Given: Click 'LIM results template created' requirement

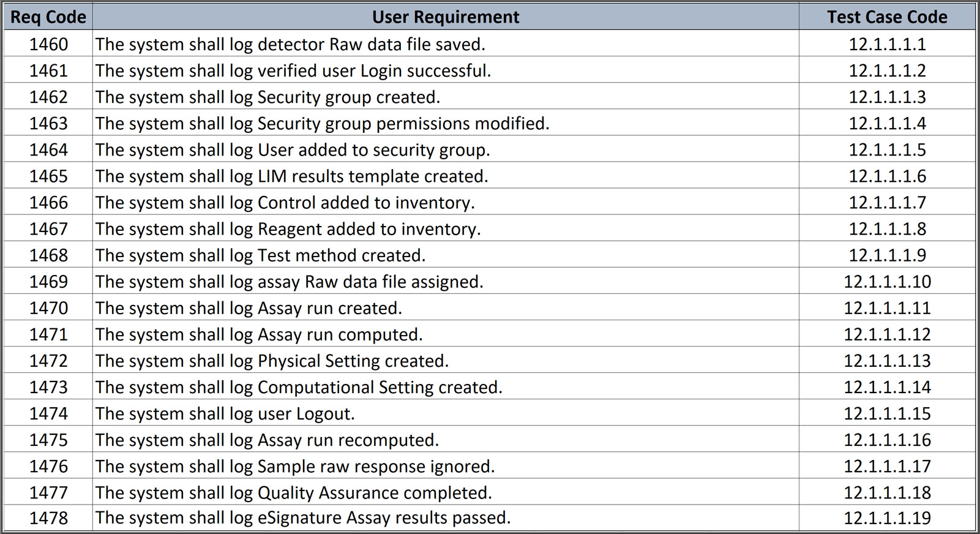Looking at the screenshot, I should pyautogui.click(x=292, y=176).
